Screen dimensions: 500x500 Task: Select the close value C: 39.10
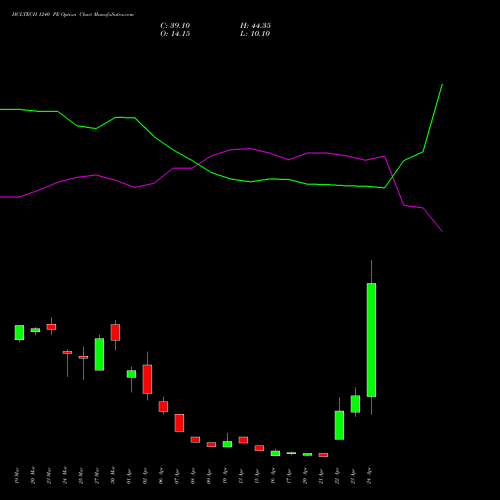tap(175, 26)
